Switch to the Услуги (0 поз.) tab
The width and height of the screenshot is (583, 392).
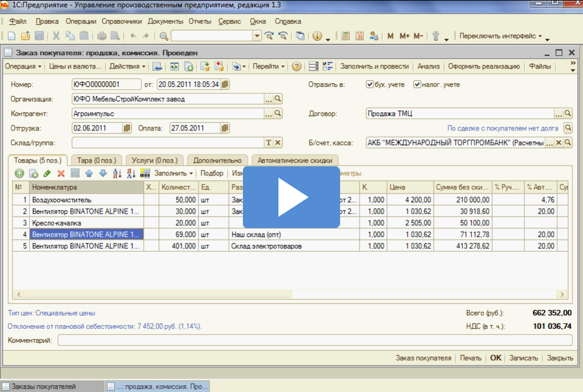point(155,160)
